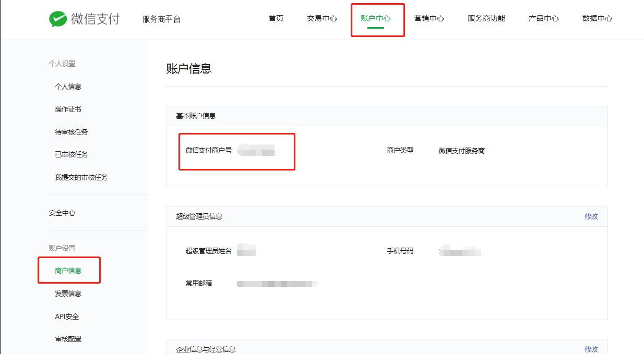
Task: Click the 账户设置 sidebar group heading
Action: click(x=62, y=248)
